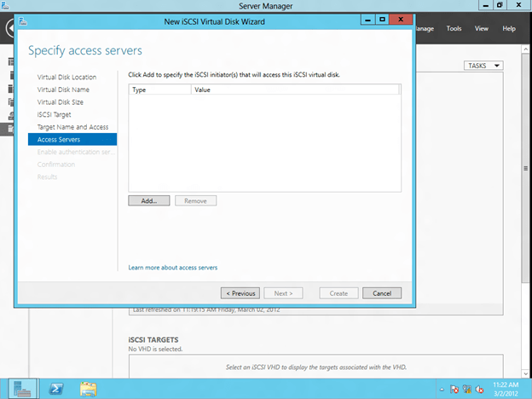Open Learn more about access servers link

point(172,268)
